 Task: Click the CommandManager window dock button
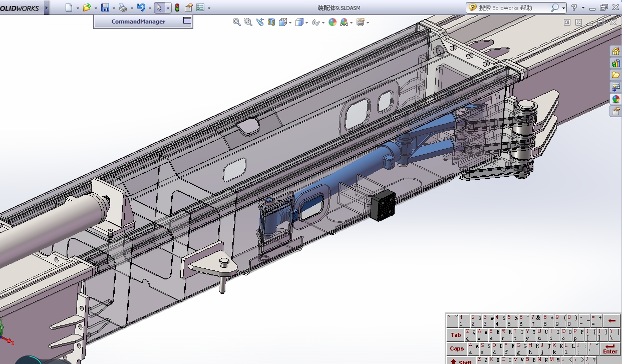coord(187,21)
